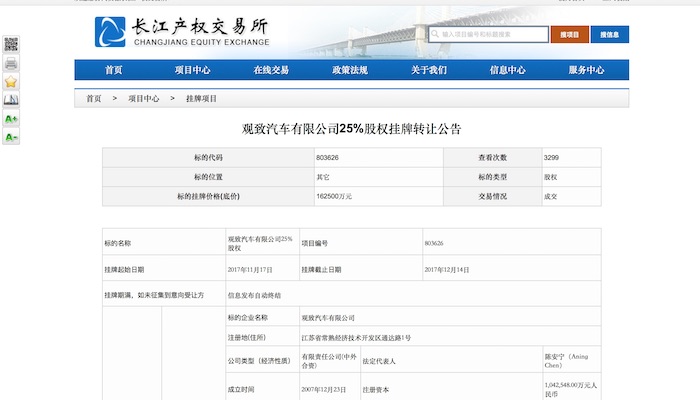The image size is (700, 400).
Task: Select the 挂牌起始日期 label cell
Action: pyautogui.click(x=164, y=268)
